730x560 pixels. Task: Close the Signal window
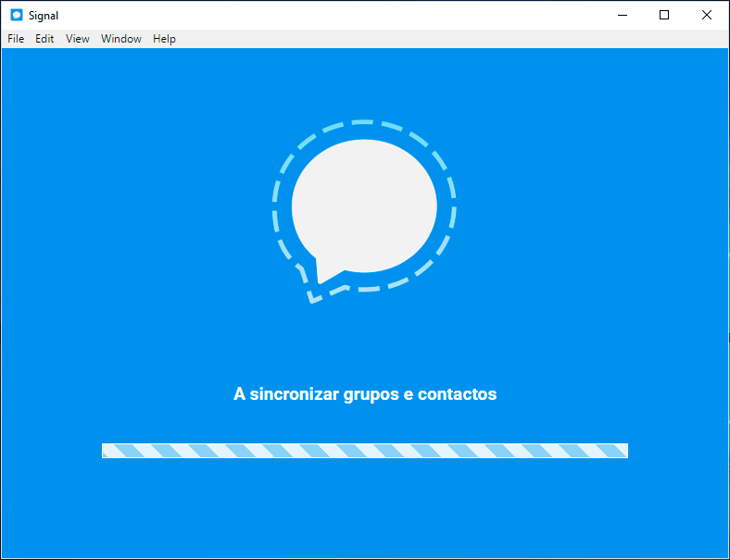click(707, 16)
